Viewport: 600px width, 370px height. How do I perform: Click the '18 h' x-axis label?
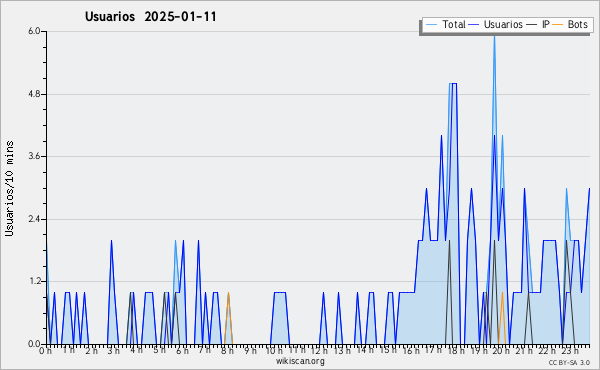[x=456, y=350]
